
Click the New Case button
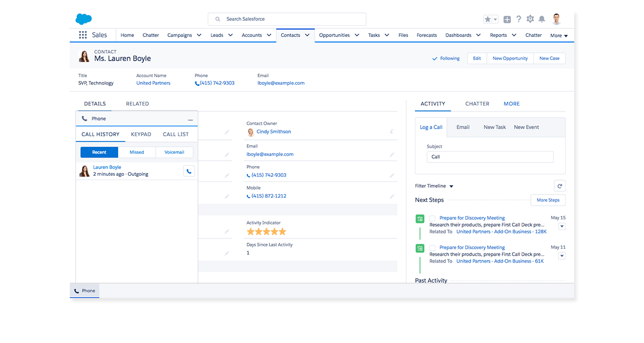click(549, 58)
